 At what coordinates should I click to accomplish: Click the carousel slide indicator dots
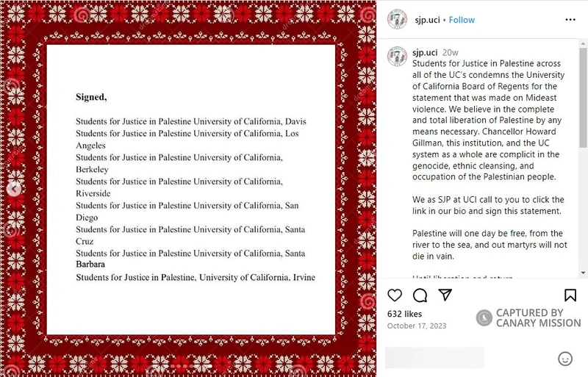tap(189, 365)
